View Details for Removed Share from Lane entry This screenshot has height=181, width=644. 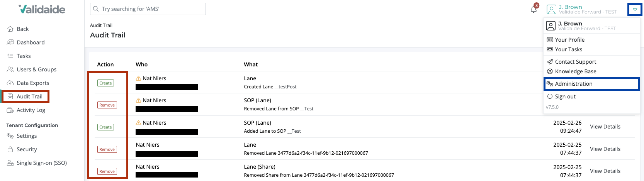coord(605,171)
